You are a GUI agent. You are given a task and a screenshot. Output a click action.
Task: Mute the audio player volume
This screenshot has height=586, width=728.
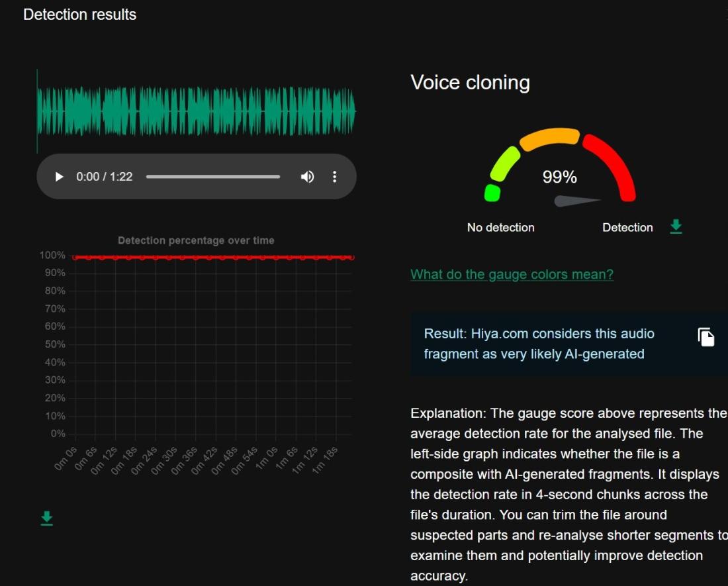(x=307, y=177)
